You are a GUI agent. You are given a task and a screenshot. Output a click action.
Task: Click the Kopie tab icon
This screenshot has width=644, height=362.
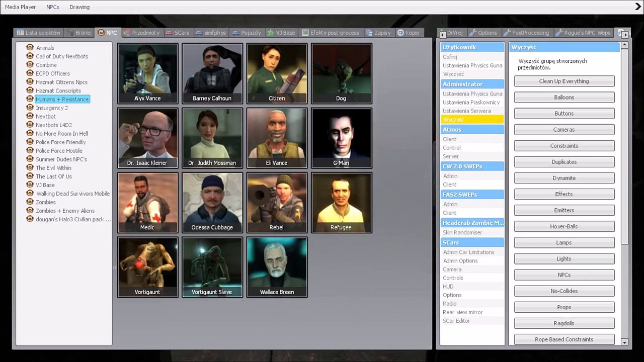400,33
